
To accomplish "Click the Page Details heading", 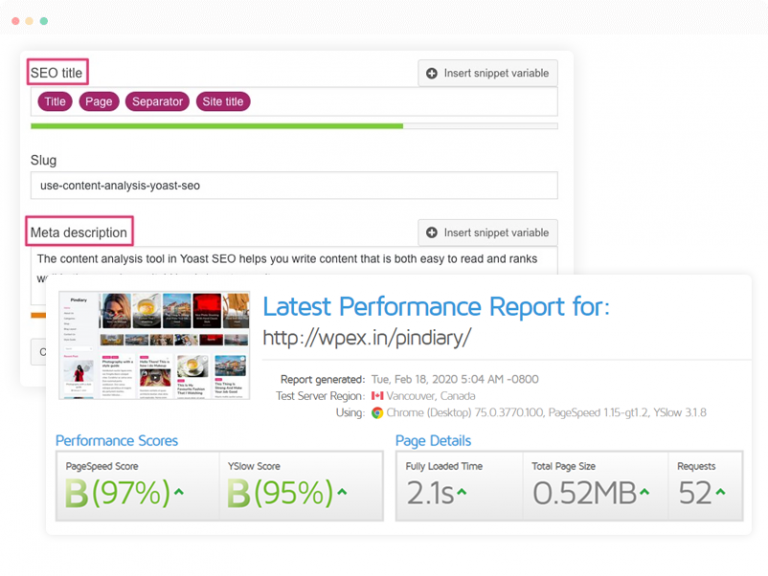I will coord(433,441).
